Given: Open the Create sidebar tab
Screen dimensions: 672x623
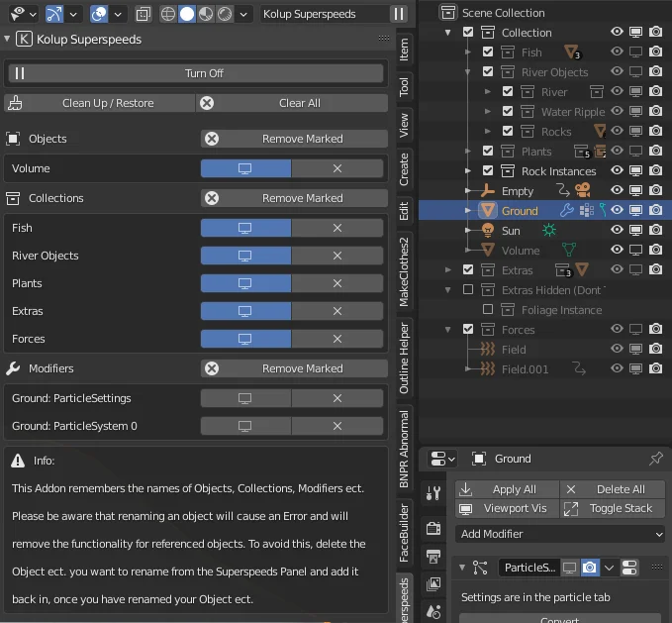Looking at the screenshot, I should coord(404,169).
